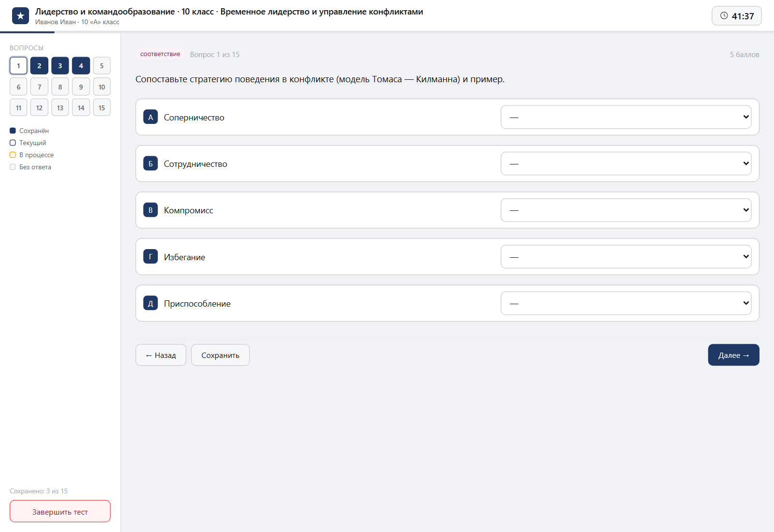Open the dropdown for Сотрудничество
This screenshot has width=774, height=532.
click(x=626, y=163)
